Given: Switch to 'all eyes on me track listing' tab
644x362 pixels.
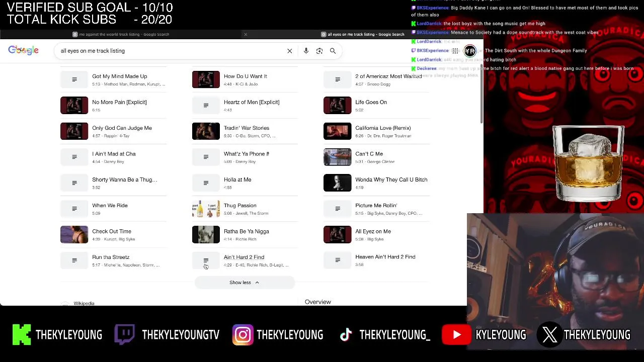Looking at the screenshot, I should coord(363,34).
